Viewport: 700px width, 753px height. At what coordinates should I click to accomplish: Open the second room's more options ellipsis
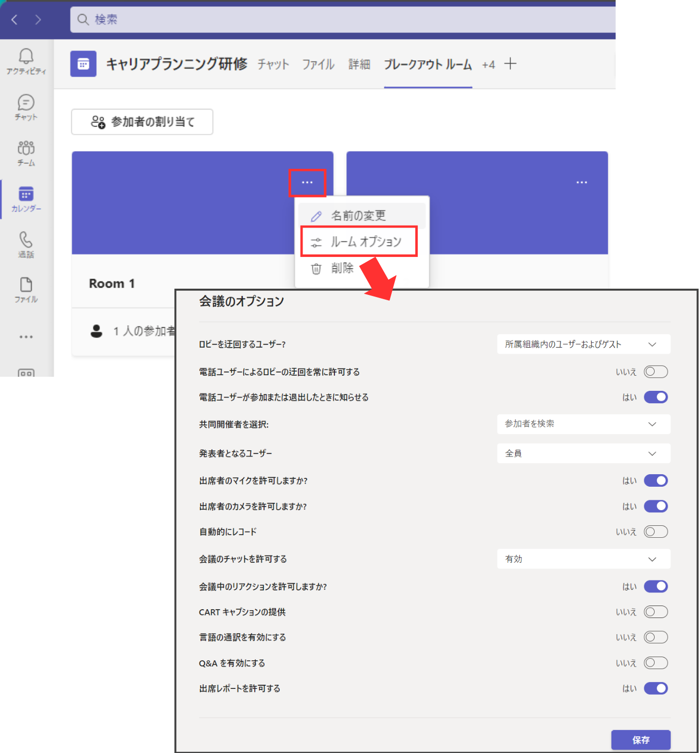click(582, 182)
